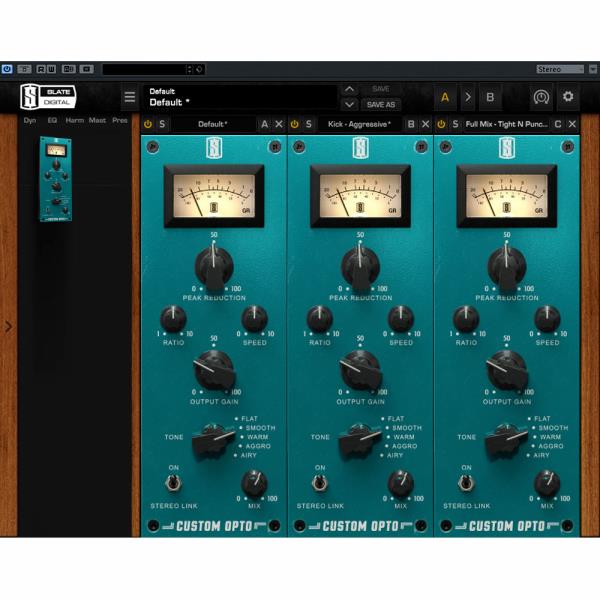Open the Default preset name field
600x600 pixels.
pyautogui.click(x=240, y=97)
